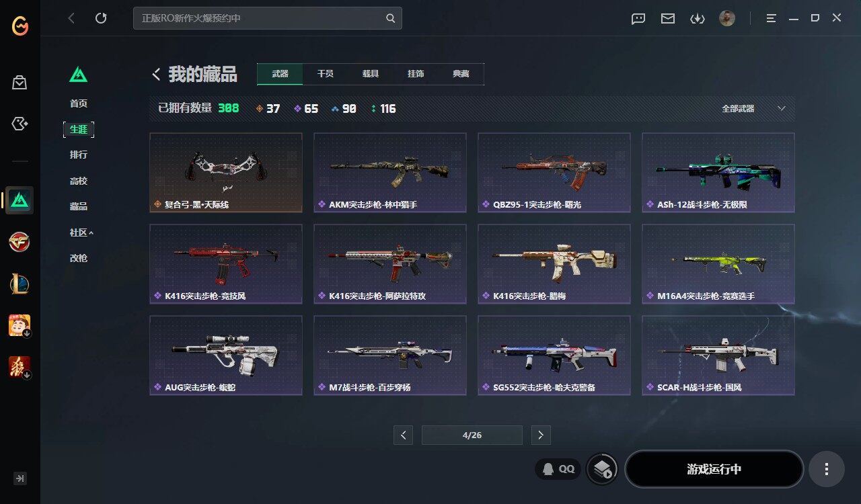Open the shop bag icon in sidebar
This screenshot has height=504, width=861.
(x=20, y=83)
